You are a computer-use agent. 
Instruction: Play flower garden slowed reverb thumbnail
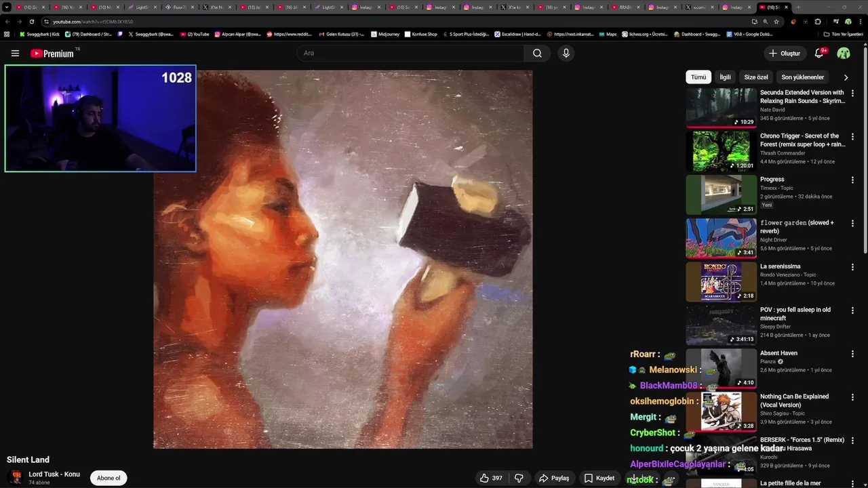tap(721, 238)
